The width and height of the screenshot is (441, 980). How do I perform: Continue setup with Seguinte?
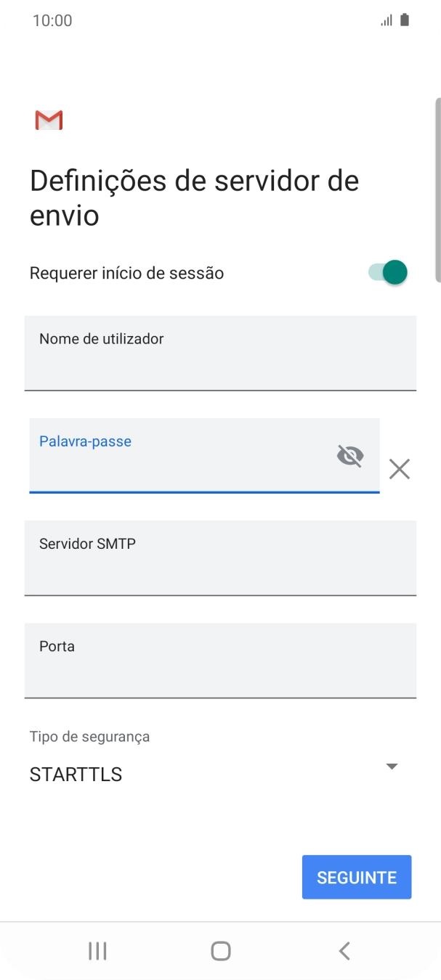click(x=356, y=877)
